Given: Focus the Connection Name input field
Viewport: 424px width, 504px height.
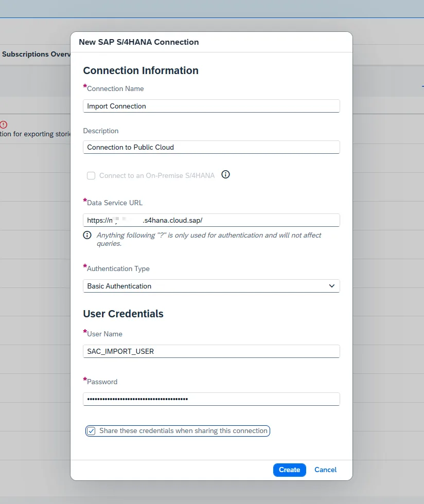Looking at the screenshot, I should [211, 106].
